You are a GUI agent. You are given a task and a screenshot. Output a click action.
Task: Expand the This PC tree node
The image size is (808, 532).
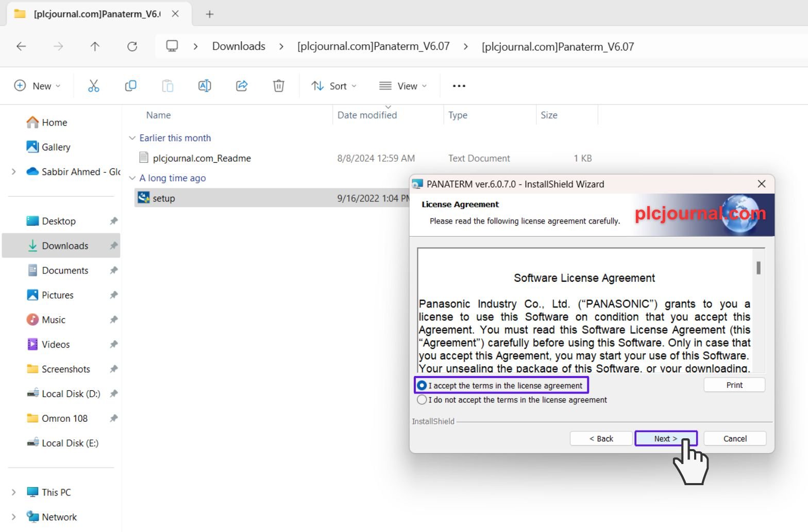tap(14, 492)
